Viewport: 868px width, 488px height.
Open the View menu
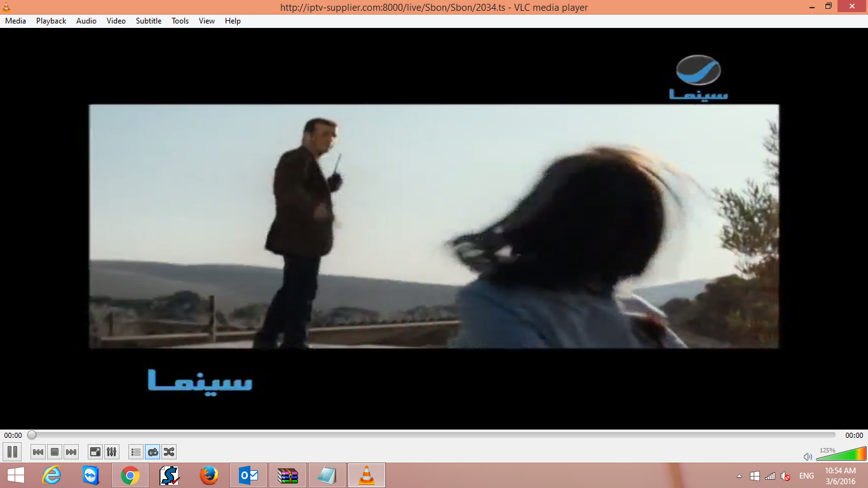point(207,21)
